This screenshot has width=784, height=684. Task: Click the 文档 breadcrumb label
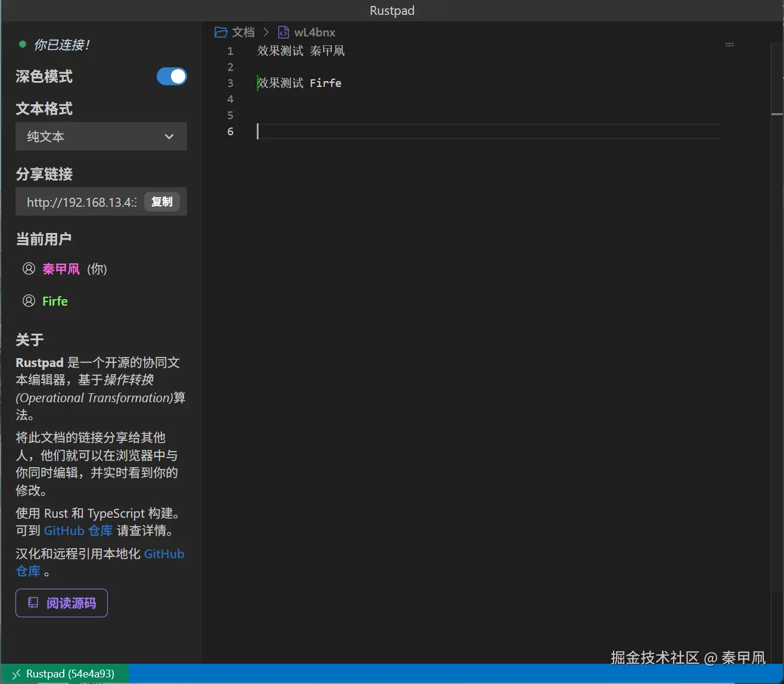[x=243, y=32]
